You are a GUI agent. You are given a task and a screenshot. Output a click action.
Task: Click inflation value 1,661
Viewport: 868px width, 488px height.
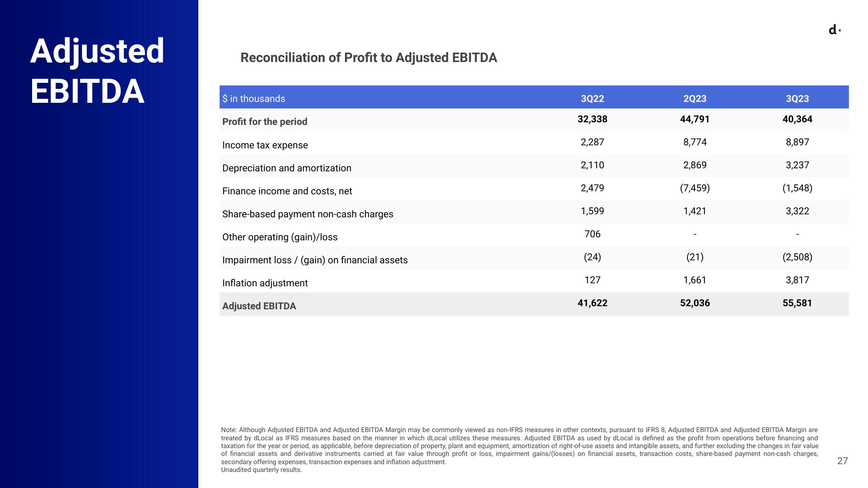[x=695, y=280]
